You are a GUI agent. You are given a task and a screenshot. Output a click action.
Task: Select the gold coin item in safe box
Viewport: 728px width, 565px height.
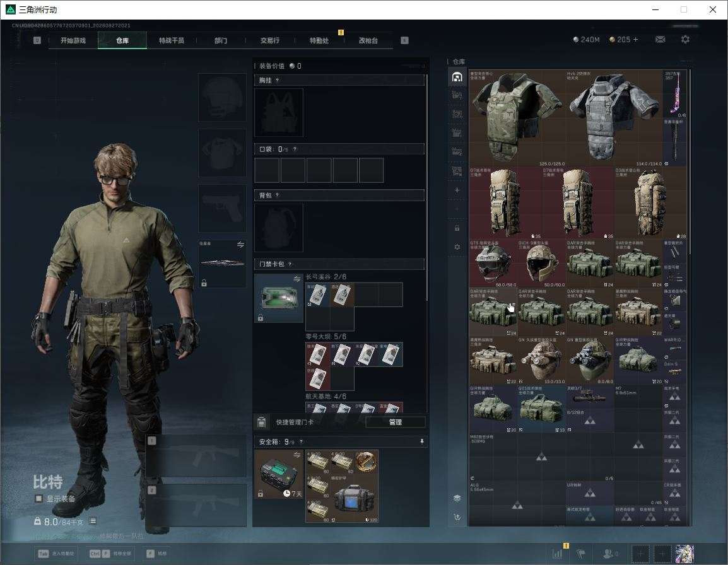(367, 462)
